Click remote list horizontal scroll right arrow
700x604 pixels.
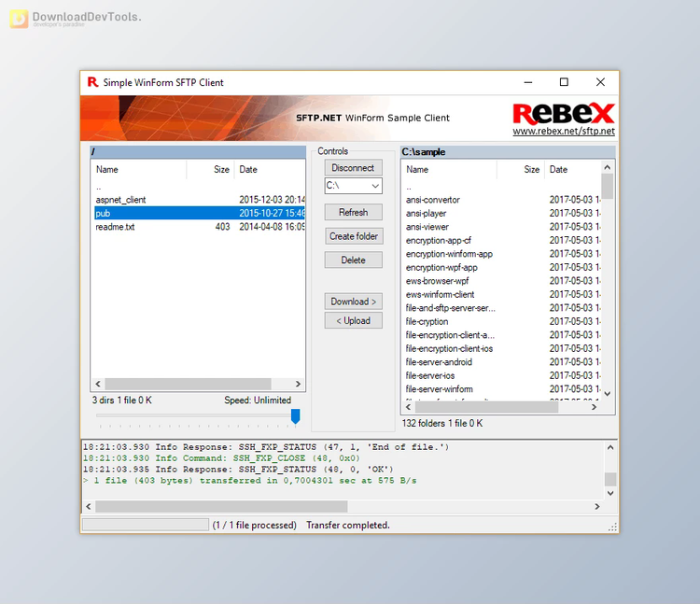coord(298,384)
